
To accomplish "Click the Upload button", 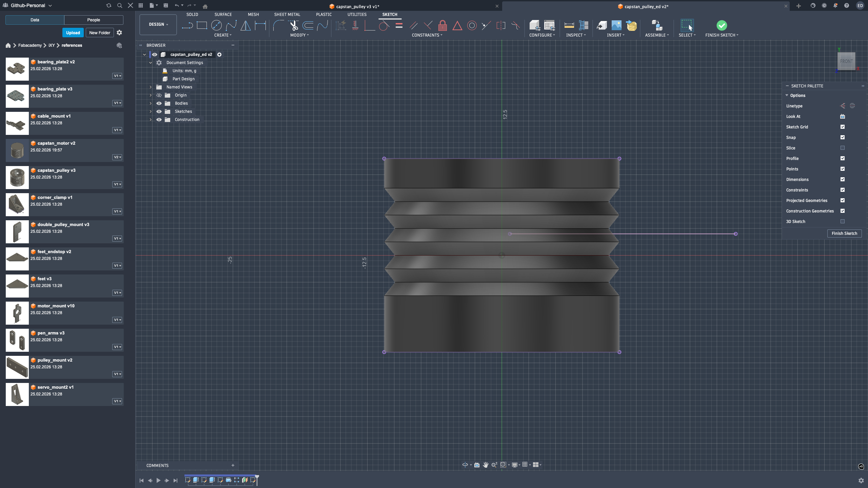I will (73, 33).
